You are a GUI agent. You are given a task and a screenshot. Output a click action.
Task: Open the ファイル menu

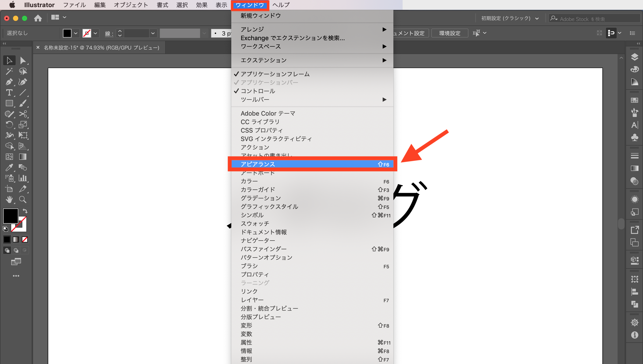pyautogui.click(x=75, y=5)
